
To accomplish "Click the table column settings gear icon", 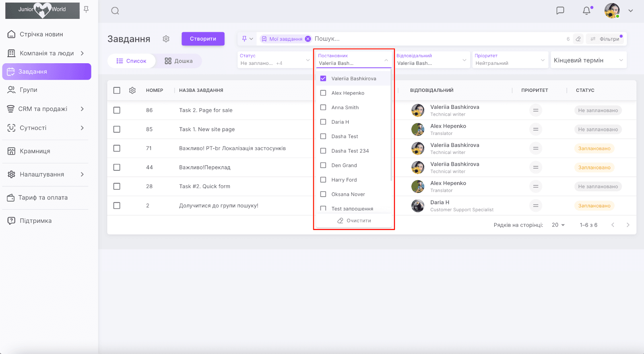I will coord(132,91).
